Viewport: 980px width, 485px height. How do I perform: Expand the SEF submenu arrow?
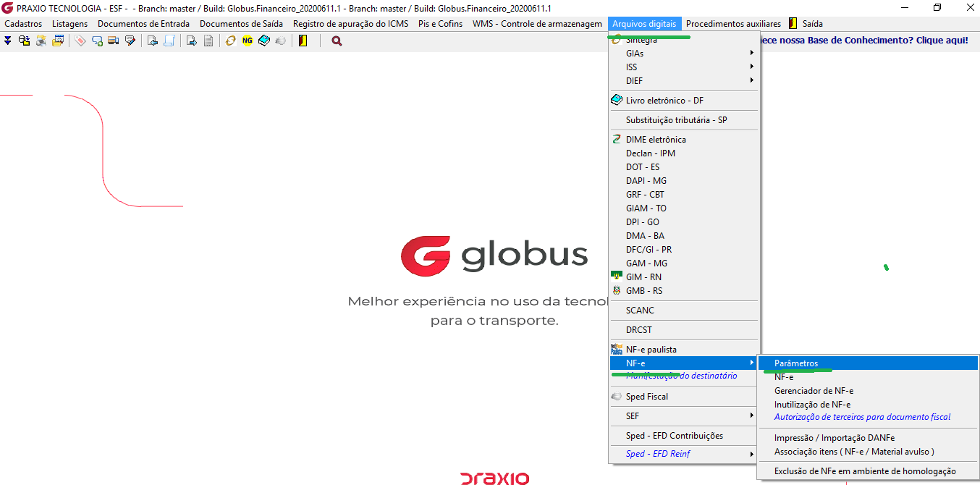pyautogui.click(x=752, y=416)
